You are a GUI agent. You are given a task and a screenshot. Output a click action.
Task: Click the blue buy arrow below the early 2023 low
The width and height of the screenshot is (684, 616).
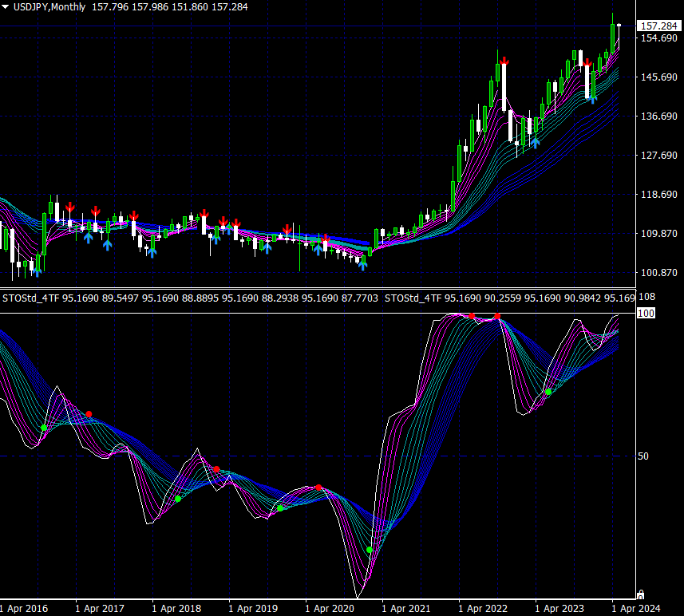[536, 142]
